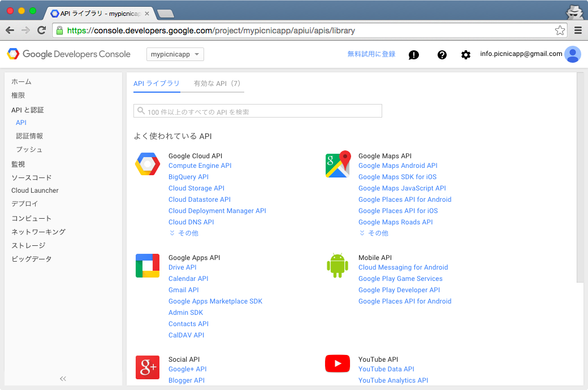
Task: Click the 無料試用に登録 link
Action: tap(371, 54)
